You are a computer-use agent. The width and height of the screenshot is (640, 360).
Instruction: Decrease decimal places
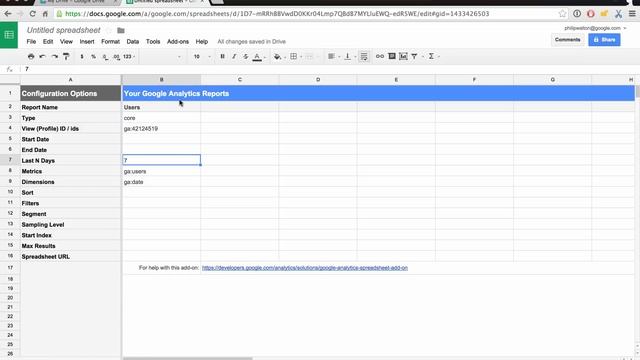point(105,56)
